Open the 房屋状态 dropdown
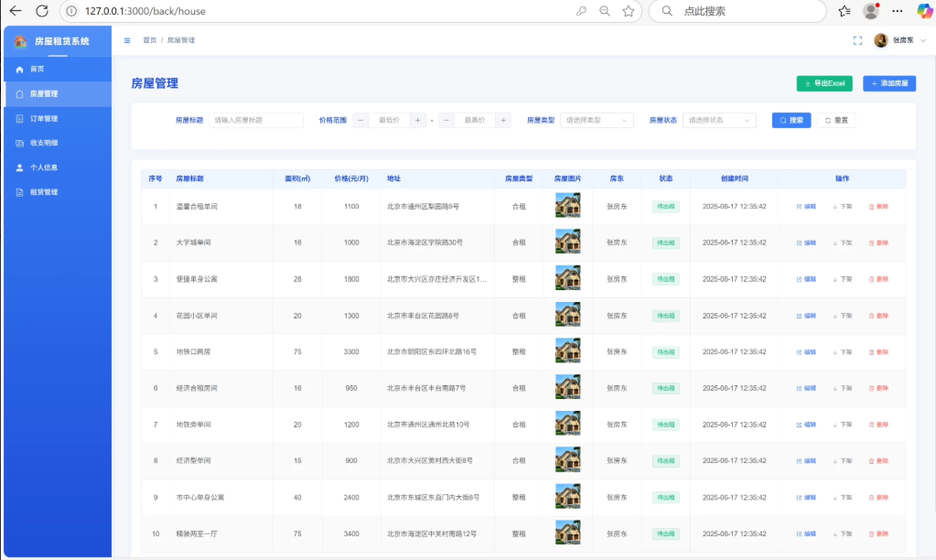 pos(719,120)
